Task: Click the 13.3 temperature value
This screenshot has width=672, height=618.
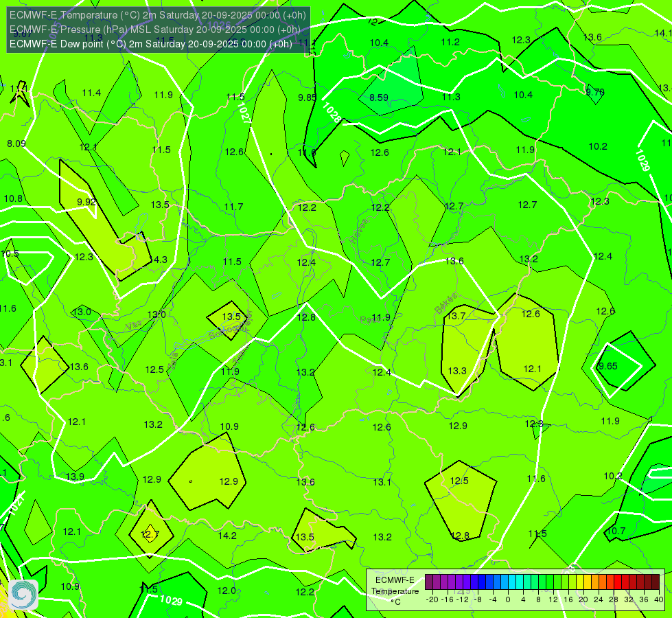Action: 457,371
